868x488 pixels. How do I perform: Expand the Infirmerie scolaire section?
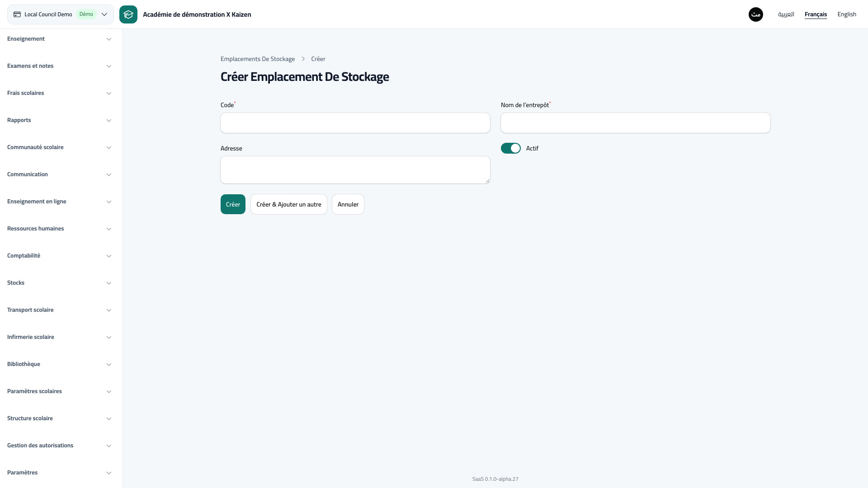tap(59, 337)
